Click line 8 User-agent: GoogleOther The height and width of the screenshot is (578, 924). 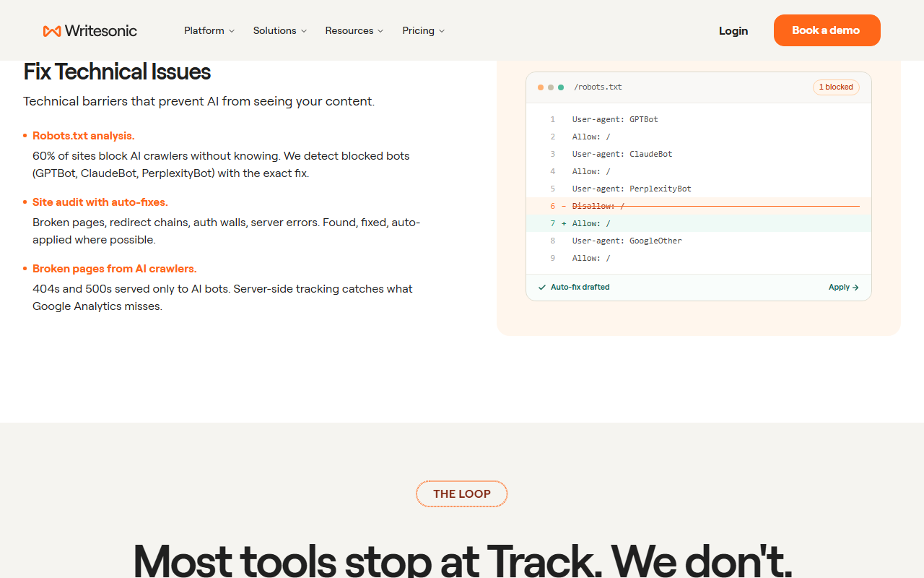tap(627, 241)
